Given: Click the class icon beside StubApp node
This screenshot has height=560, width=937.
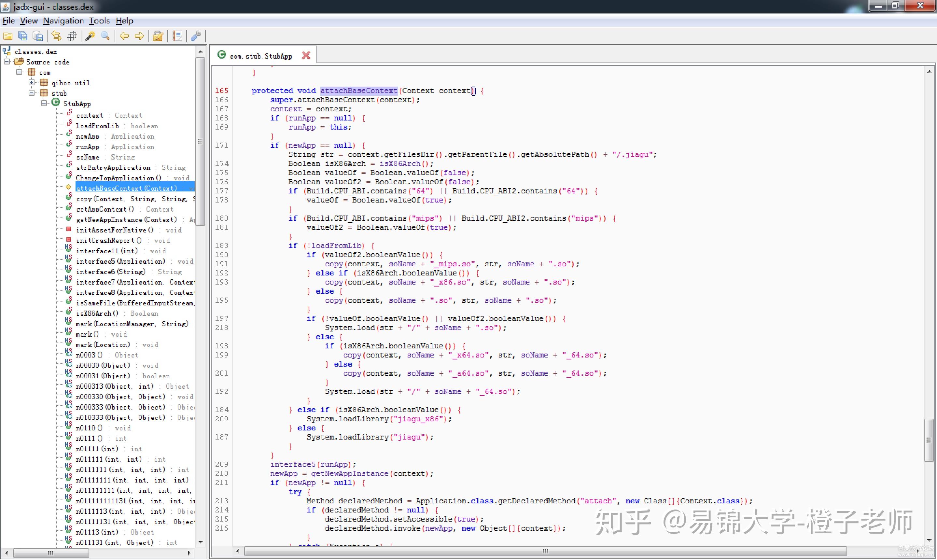Looking at the screenshot, I should (x=56, y=103).
